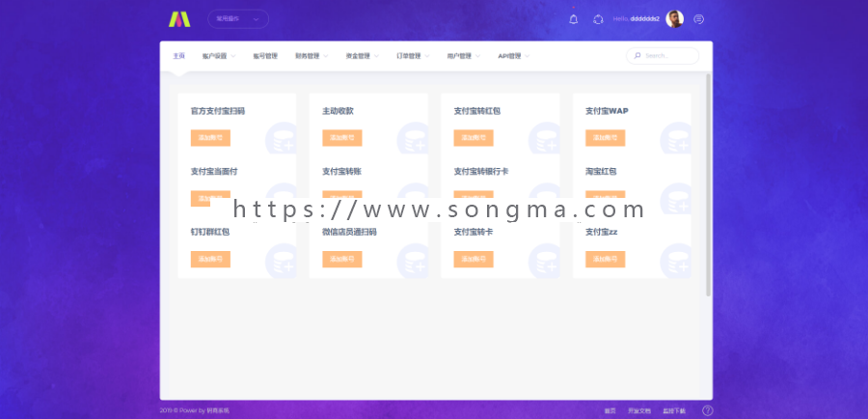The width and height of the screenshot is (868, 419).
Task: Click the username dddddds2
Action: click(645, 19)
